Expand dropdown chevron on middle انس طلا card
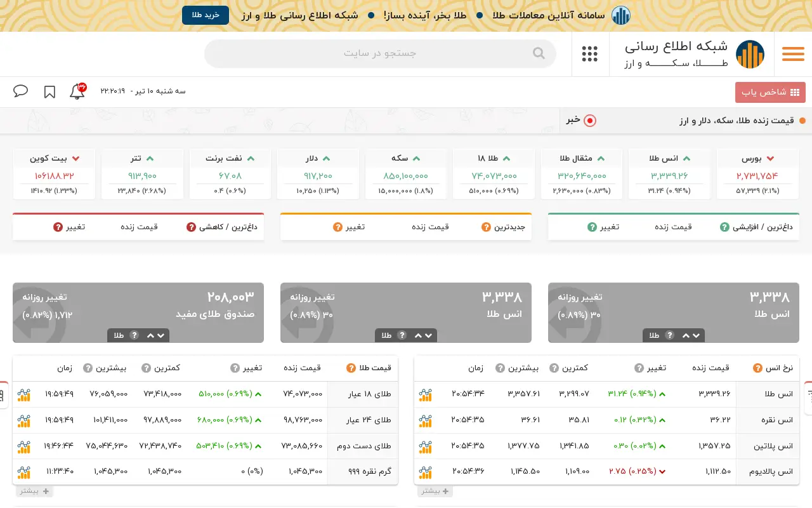The height and width of the screenshot is (508, 812). pos(428,336)
